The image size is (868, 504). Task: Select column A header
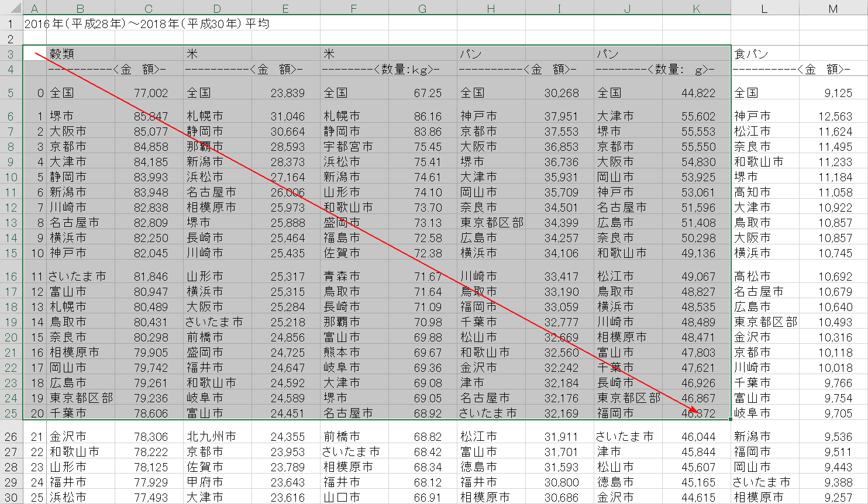pos(35,8)
